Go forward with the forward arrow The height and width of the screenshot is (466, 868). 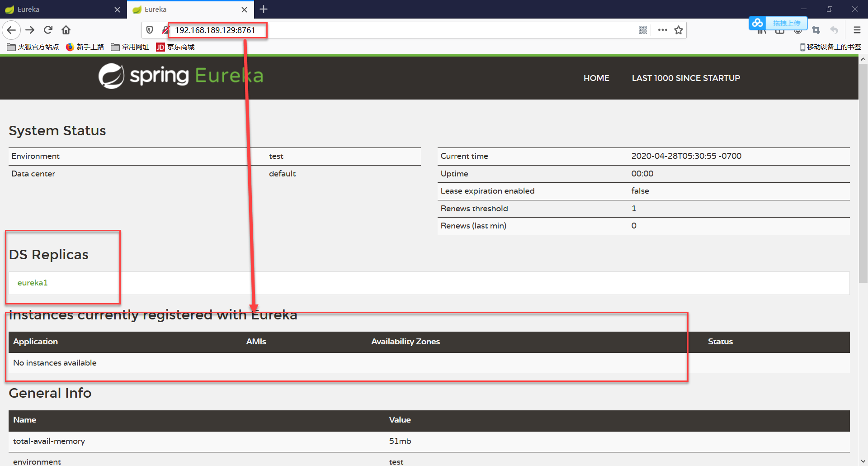30,30
